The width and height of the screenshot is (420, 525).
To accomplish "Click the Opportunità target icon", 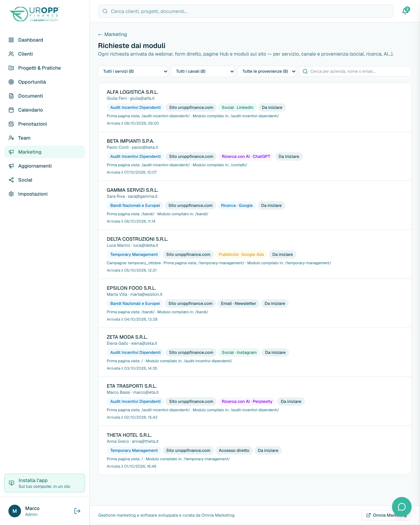I will 11,82.
